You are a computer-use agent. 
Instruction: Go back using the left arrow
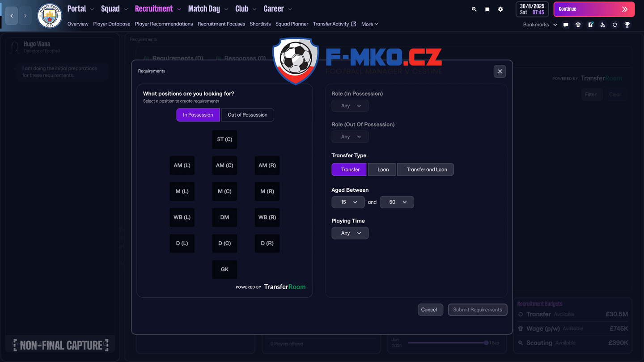12,16
